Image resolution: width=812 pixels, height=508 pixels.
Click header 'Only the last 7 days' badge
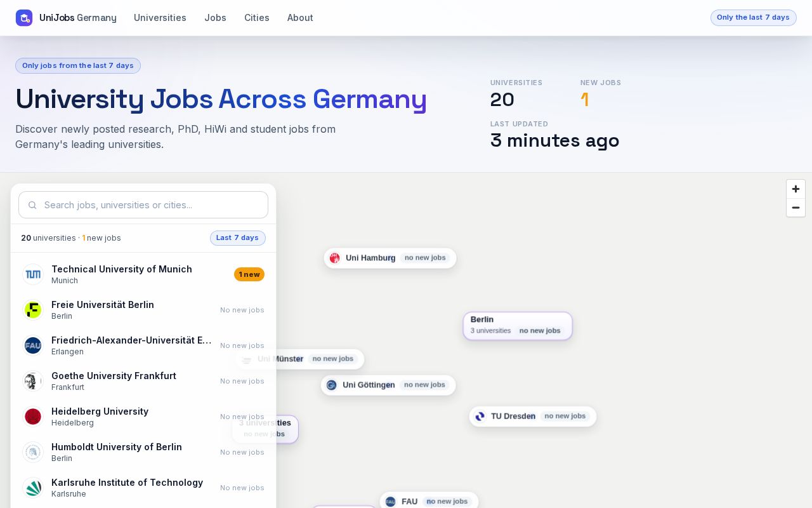point(753,18)
